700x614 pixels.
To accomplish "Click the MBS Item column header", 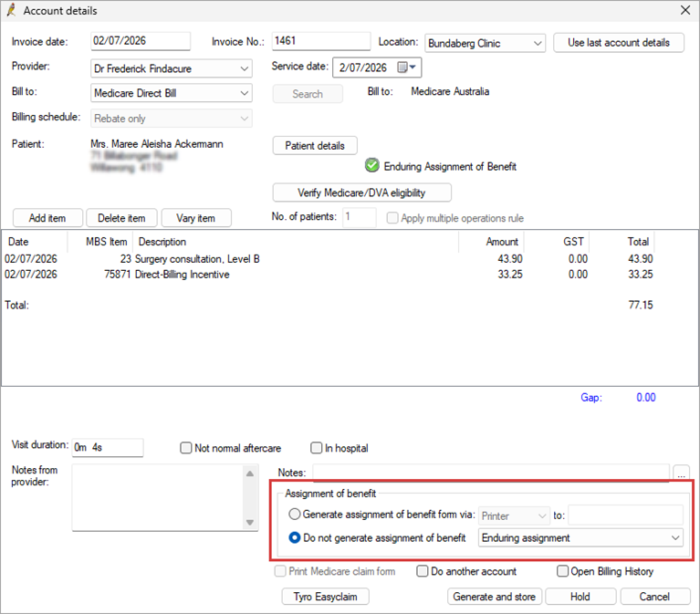I will (x=101, y=242).
